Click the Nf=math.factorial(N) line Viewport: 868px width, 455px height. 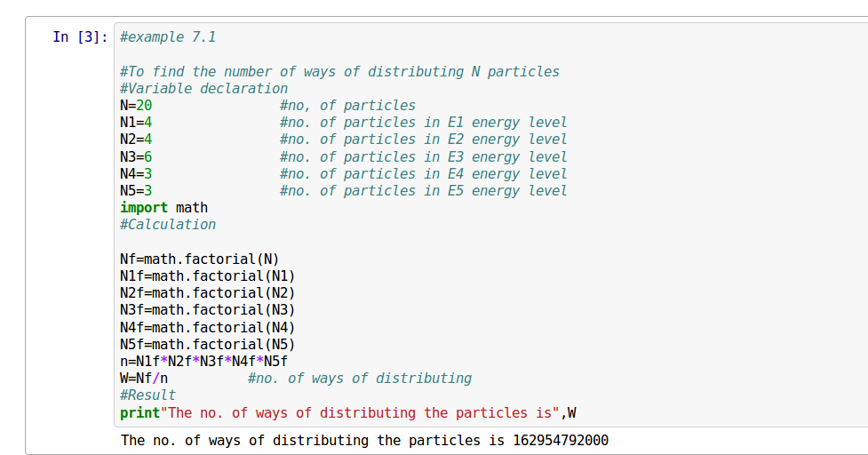tap(199, 259)
